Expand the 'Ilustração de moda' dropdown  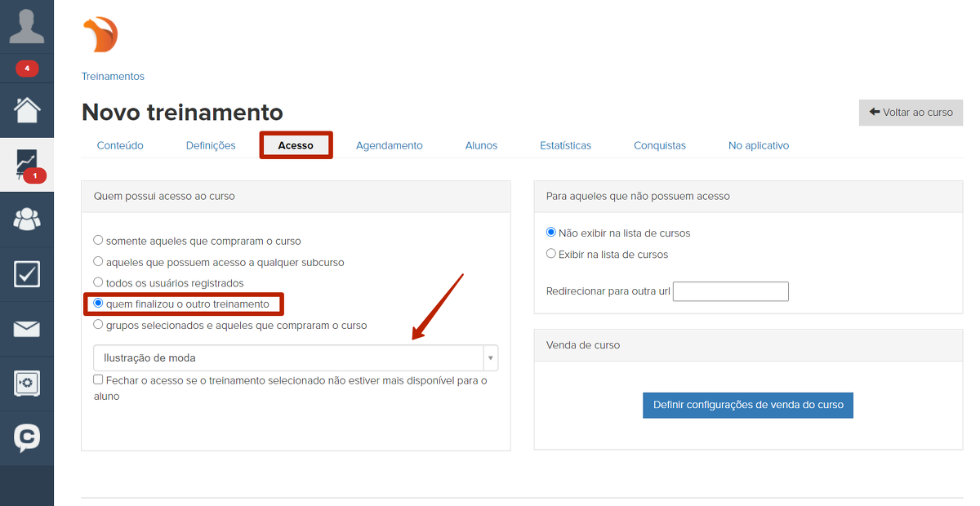[295, 358]
